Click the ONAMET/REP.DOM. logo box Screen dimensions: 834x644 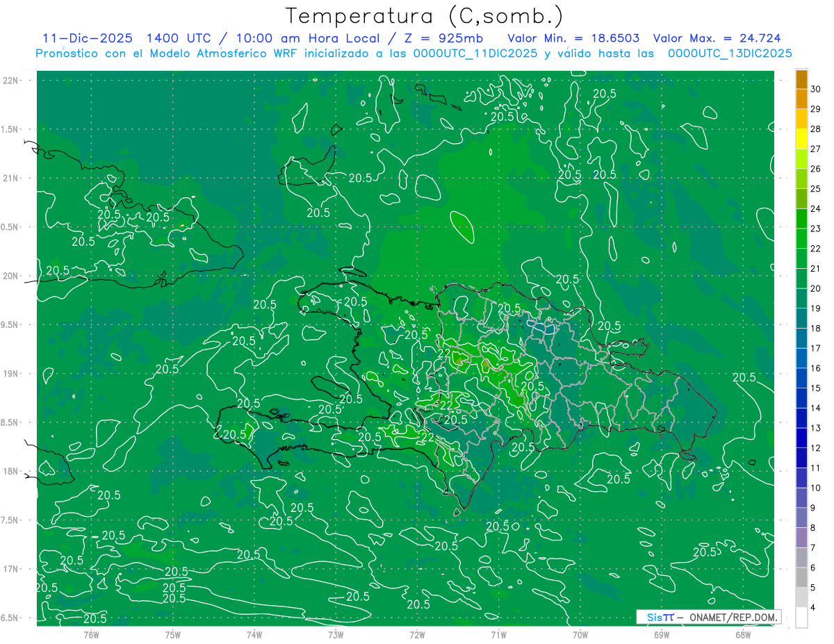click(709, 617)
